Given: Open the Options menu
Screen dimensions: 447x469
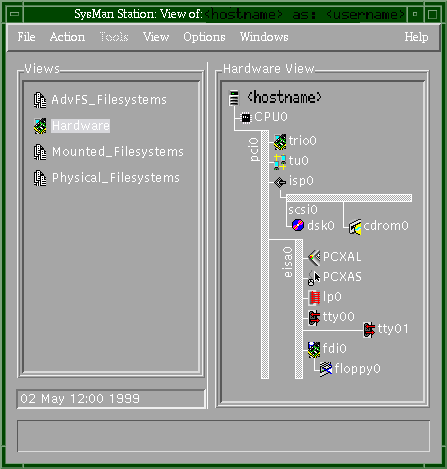Looking at the screenshot, I should tap(204, 37).
